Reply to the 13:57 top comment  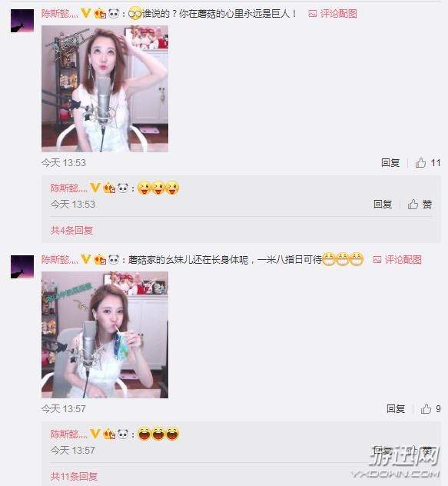click(396, 408)
